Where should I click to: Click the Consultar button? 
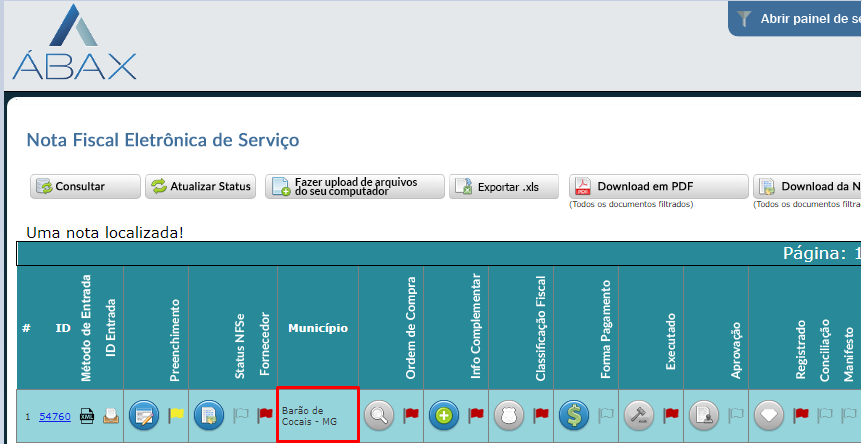[83, 186]
